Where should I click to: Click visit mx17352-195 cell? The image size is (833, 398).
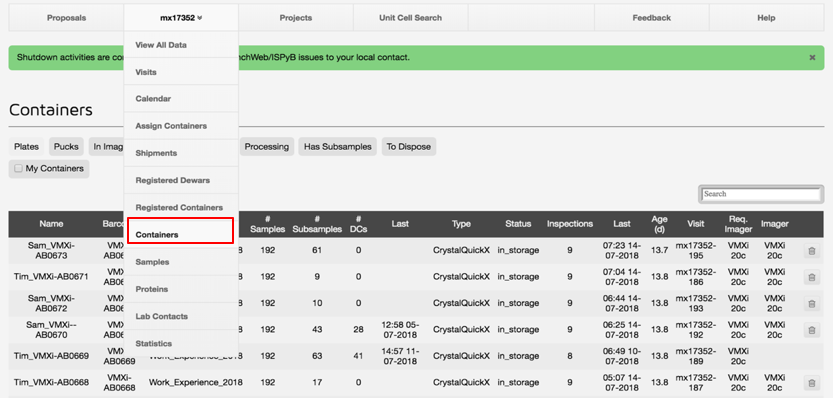[x=695, y=251]
